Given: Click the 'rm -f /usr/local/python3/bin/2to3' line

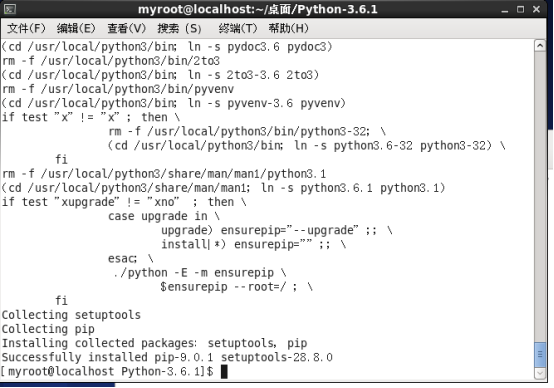Looking at the screenshot, I should pyautogui.click(x=111, y=61).
